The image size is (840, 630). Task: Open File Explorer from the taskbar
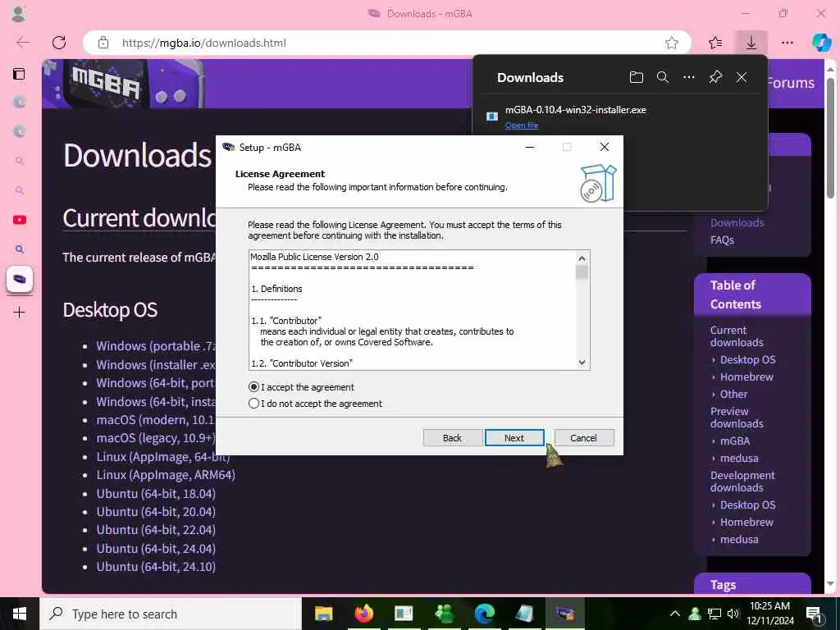[x=323, y=614]
